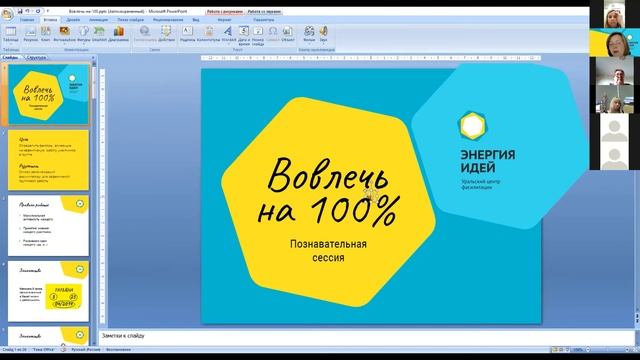Open the Колонтитулы header and footer dialog
640x360 pixels.
(209, 34)
